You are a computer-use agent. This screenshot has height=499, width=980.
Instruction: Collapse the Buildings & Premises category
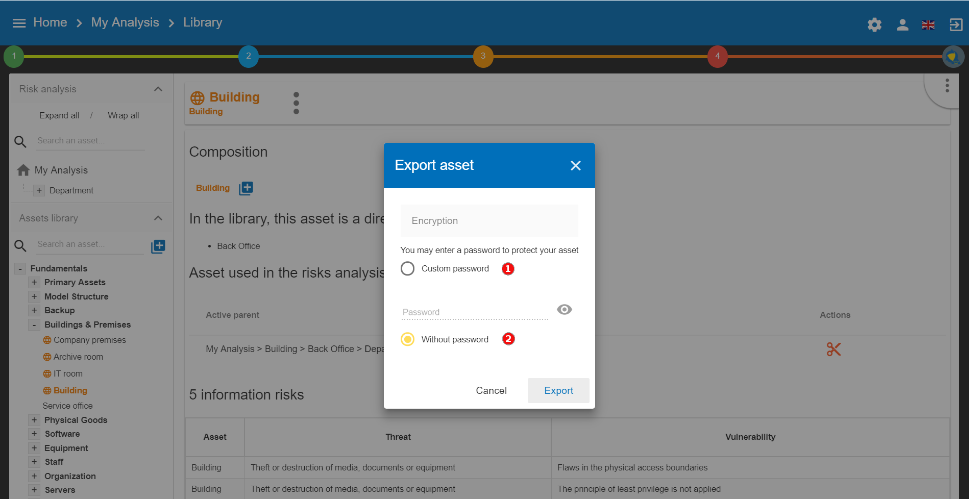coord(34,325)
